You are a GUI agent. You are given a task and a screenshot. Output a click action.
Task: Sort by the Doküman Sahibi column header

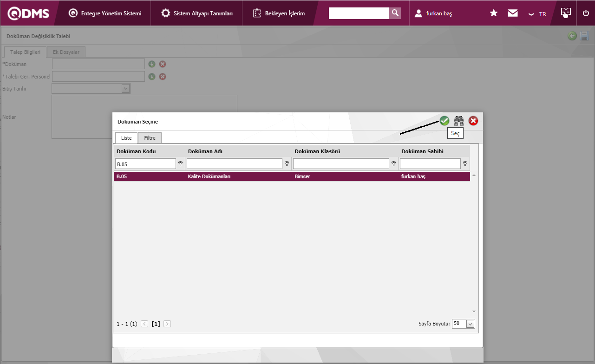pos(422,151)
